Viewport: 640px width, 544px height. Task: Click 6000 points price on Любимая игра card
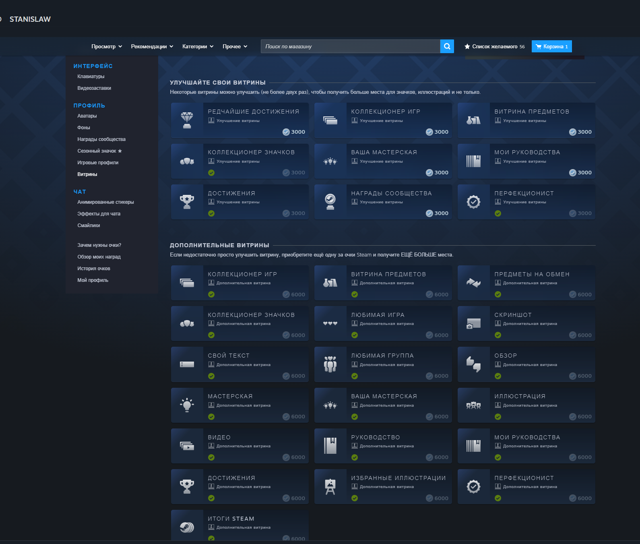437,335
